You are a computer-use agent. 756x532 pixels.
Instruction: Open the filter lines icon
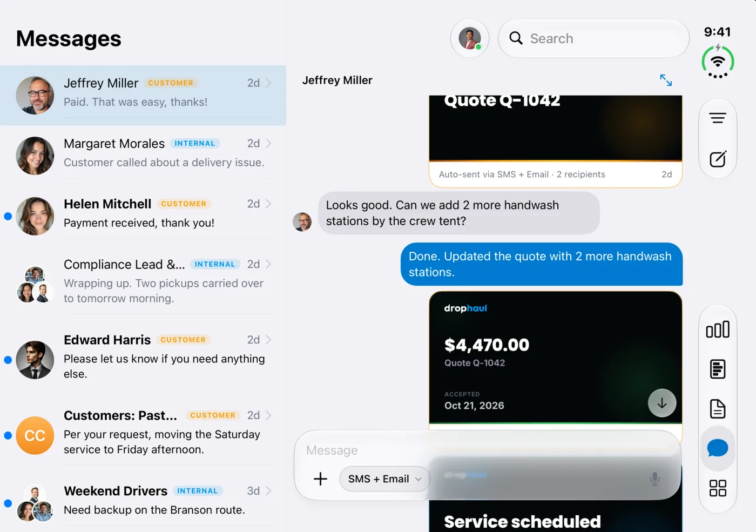(x=718, y=118)
